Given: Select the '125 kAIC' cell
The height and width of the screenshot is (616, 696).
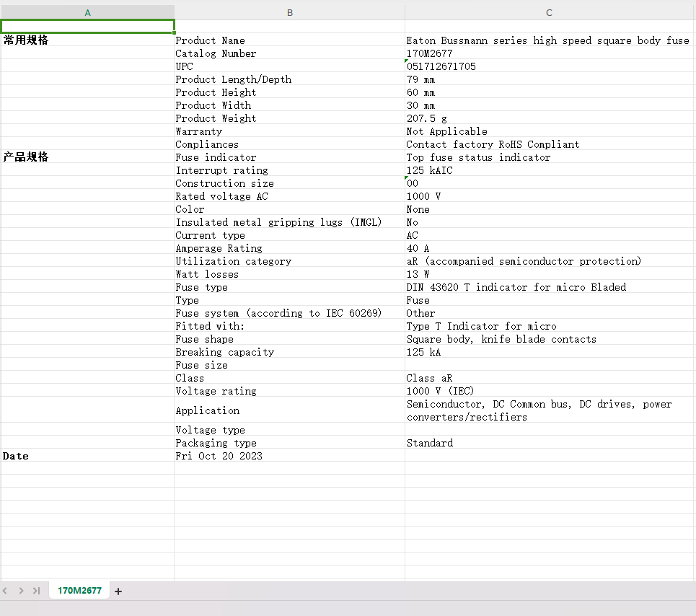Looking at the screenshot, I should click(x=549, y=170).
